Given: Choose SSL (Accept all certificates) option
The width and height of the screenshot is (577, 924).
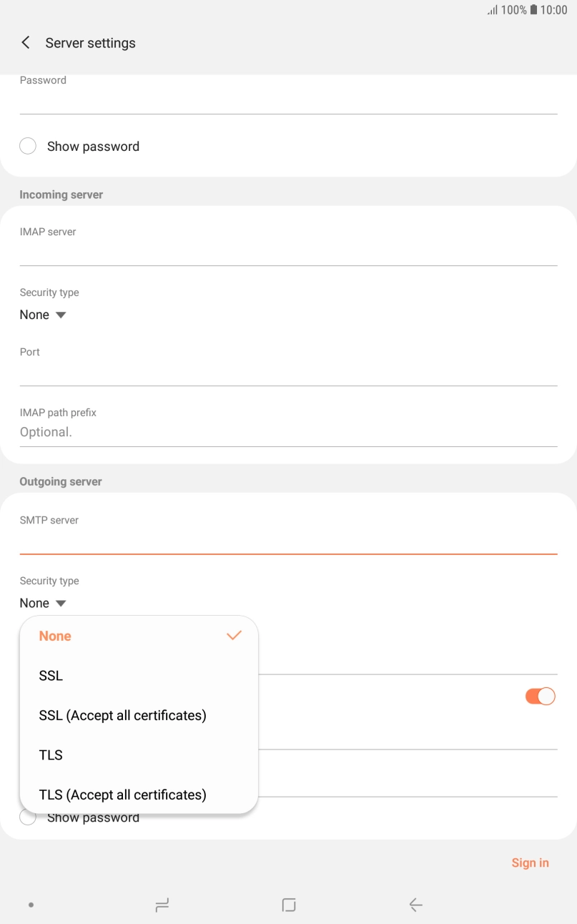Looking at the screenshot, I should coord(122,715).
